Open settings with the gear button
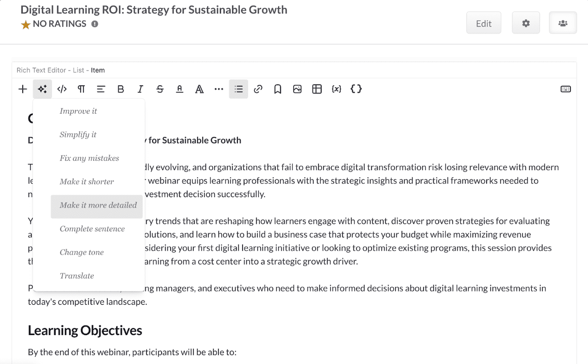The image size is (588, 364). [526, 23]
